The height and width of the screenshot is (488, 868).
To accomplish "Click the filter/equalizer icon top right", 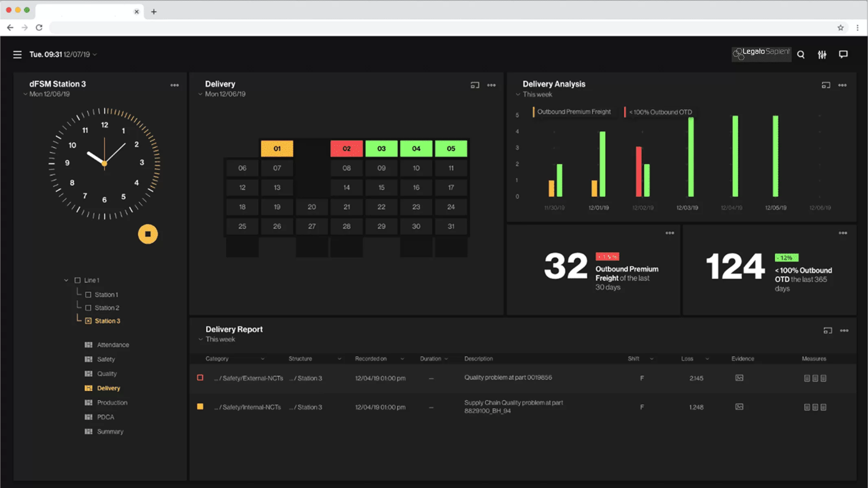I will [x=822, y=54].
